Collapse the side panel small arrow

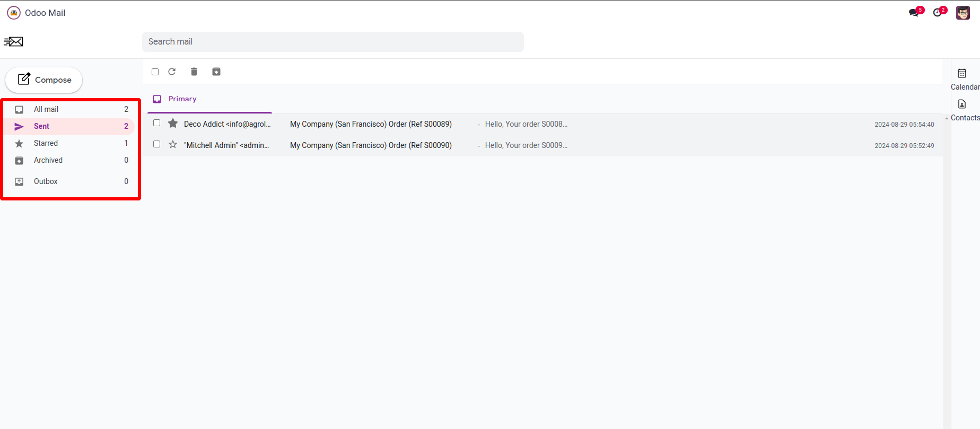947,118
